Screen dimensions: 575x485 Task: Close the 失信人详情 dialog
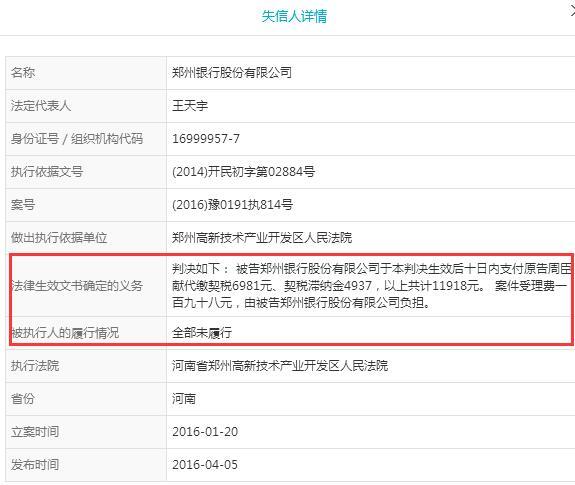pyautogui.click(x=572, y=11)
